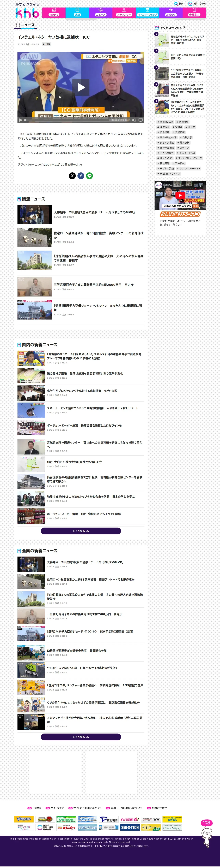Select the # 事件・事故・火事 tag
220x868 pixels.
tap(167, 138)
